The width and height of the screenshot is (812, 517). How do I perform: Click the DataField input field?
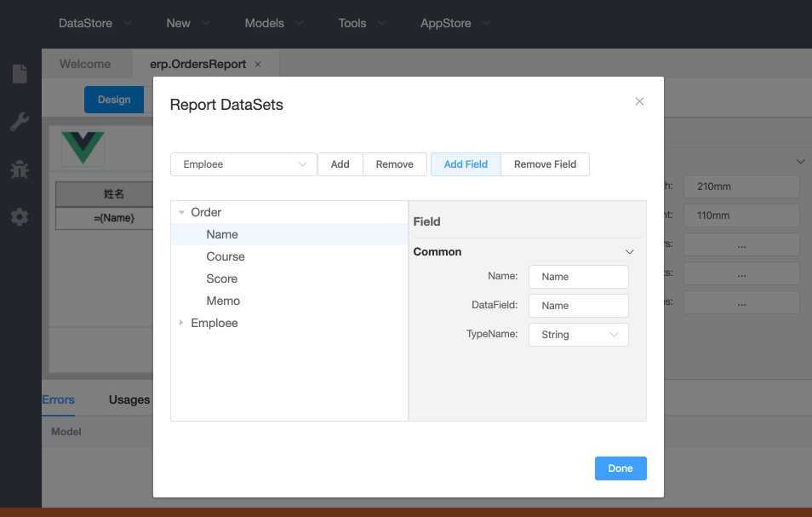point(579,306)
